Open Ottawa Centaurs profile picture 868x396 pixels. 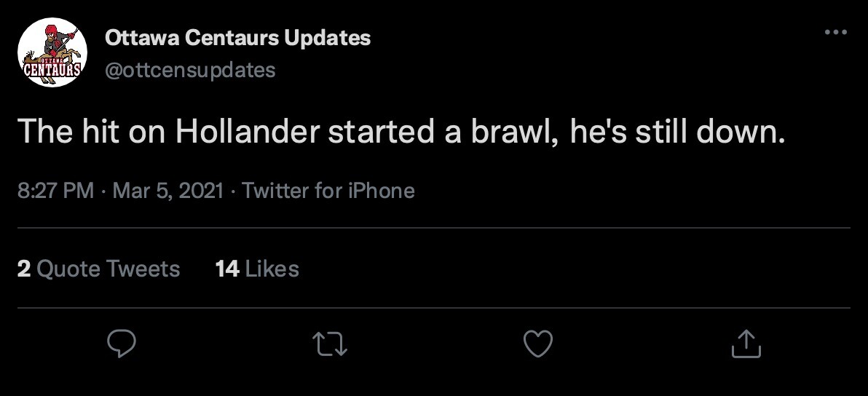pyautogui.click(x=52, y=52)
